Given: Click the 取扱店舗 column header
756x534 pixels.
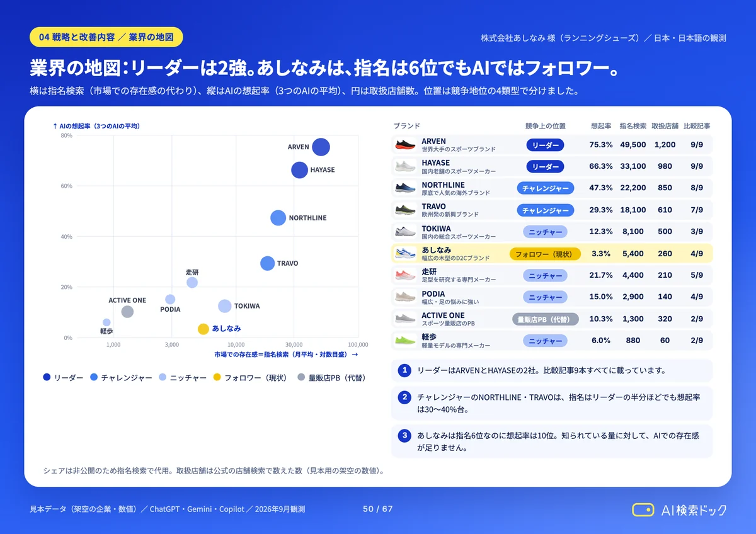Looking at the screenshot, I should click(x=665, y=126).
